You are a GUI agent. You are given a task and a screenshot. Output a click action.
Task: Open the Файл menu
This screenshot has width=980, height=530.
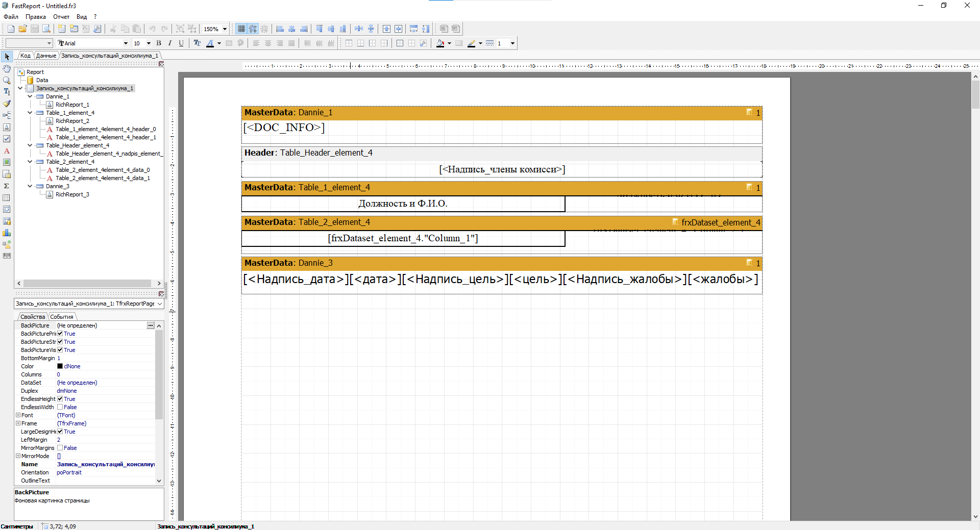pos(11,17)
